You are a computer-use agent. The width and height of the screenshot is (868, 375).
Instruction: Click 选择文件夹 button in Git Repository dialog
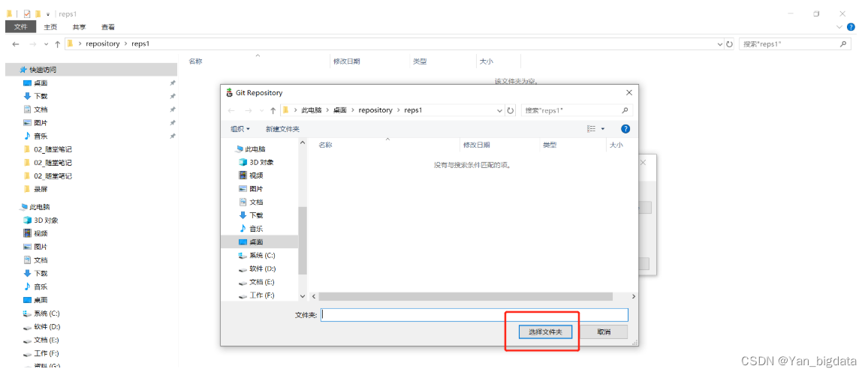[x=545, y=331]
